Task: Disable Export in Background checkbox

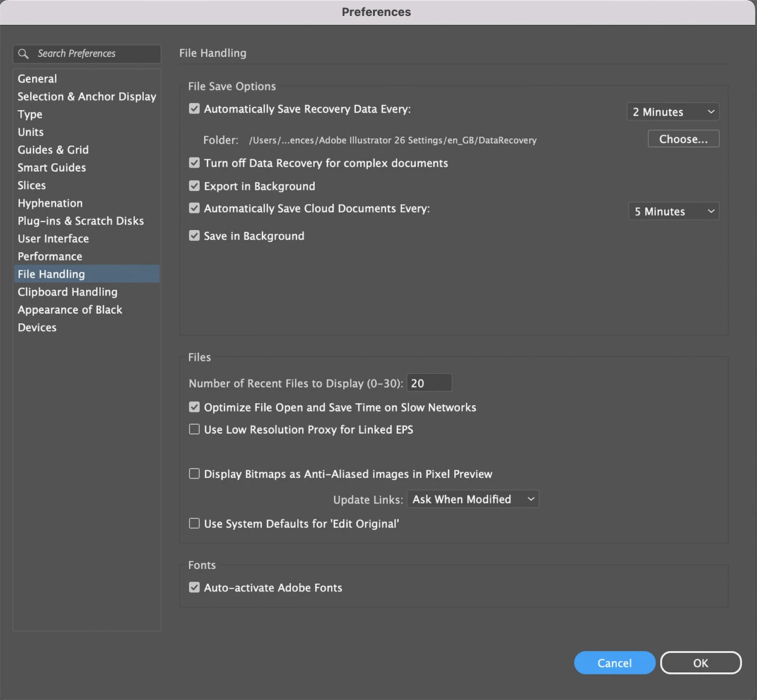Action: point(194,186)
